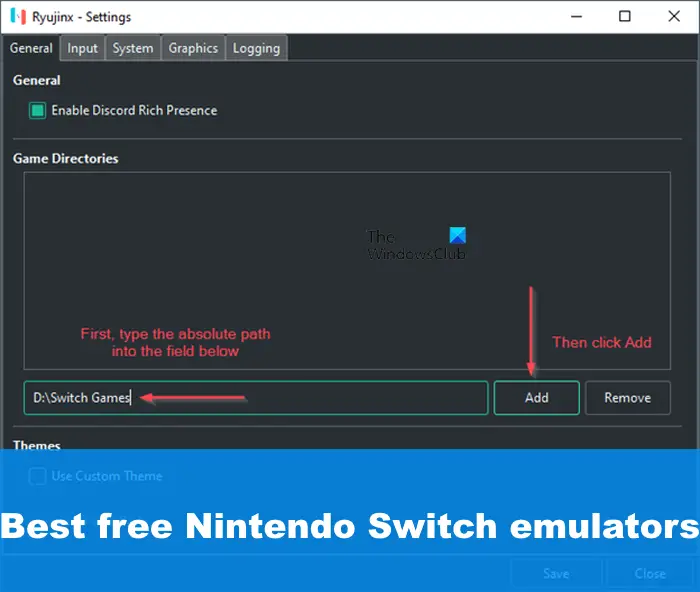700x592 pixels.
Task: Minimize the Ryujinx Settings window
Action: click(x=576, y=17)
